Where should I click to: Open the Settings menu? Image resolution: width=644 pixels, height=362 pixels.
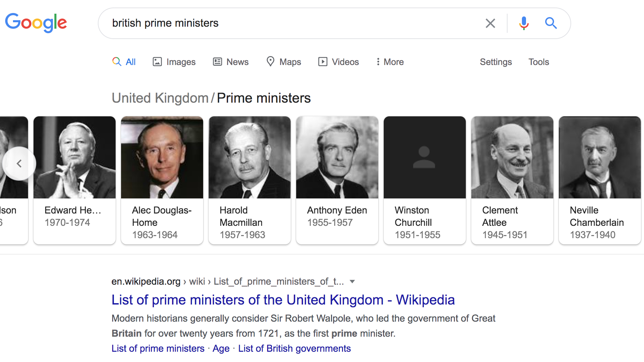[496, 62]
